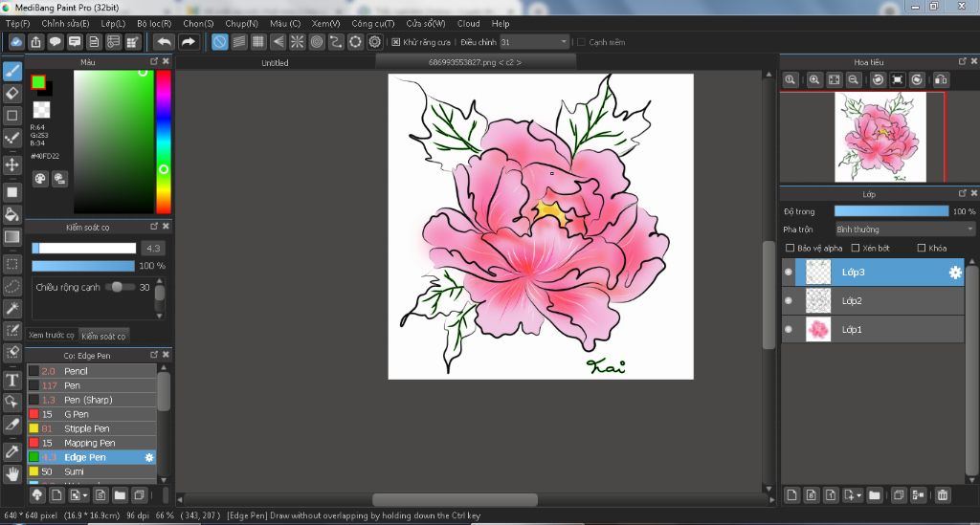Viewport: 980px width, 525px height.
Task: Select the Magic Wand tool
Action: click(11, 308)
